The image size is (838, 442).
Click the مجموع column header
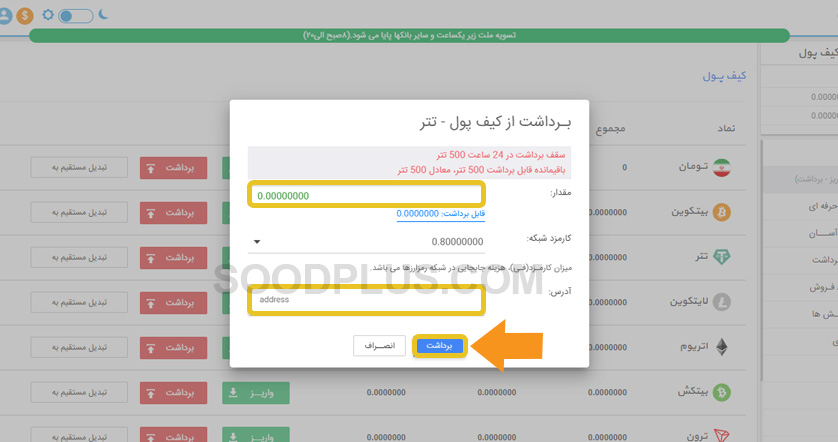tap(610, 129)
